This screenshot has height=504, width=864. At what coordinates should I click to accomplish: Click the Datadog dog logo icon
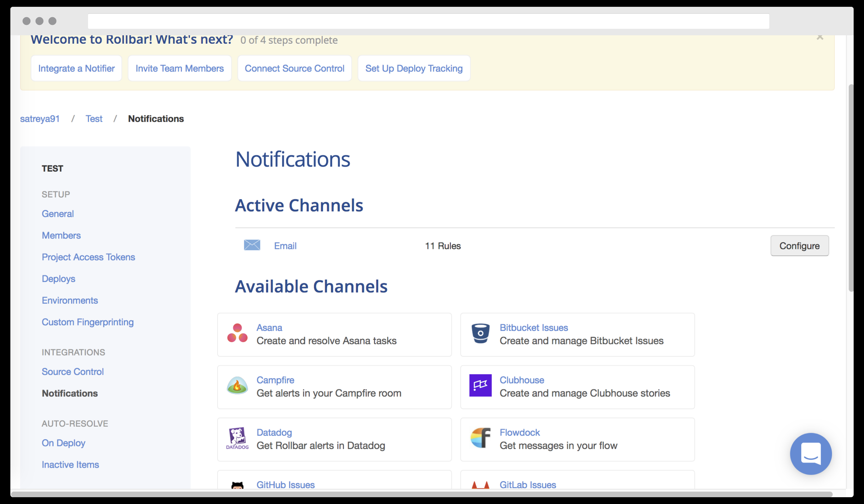pos(237,438)
